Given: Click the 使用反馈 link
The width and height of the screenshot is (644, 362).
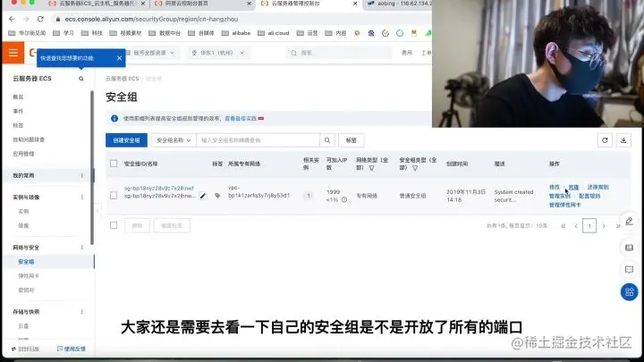Looking at the screenshot, I should [x=72, y=349].
